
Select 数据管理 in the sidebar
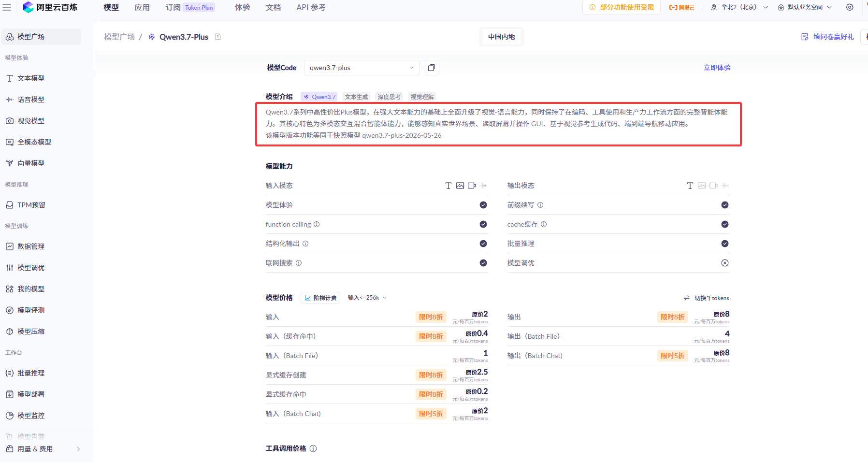click(x=42, y=246)
